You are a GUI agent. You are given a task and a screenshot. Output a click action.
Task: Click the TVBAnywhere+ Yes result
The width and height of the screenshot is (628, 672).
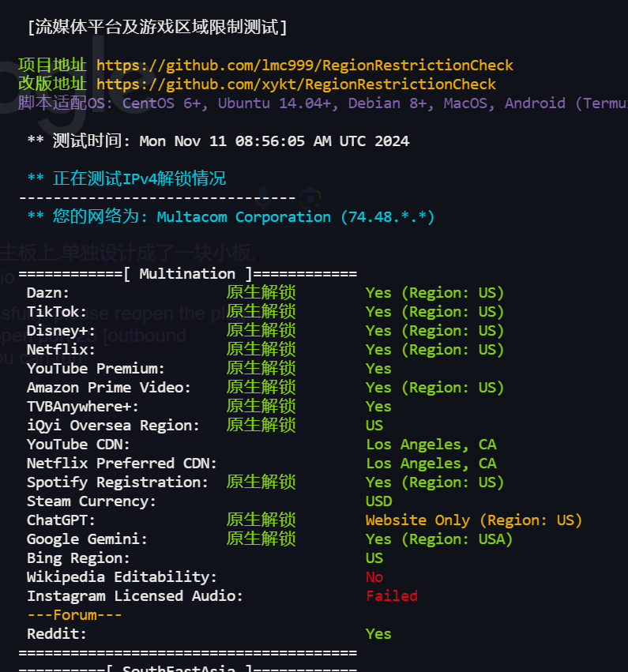tap(378, 407)
